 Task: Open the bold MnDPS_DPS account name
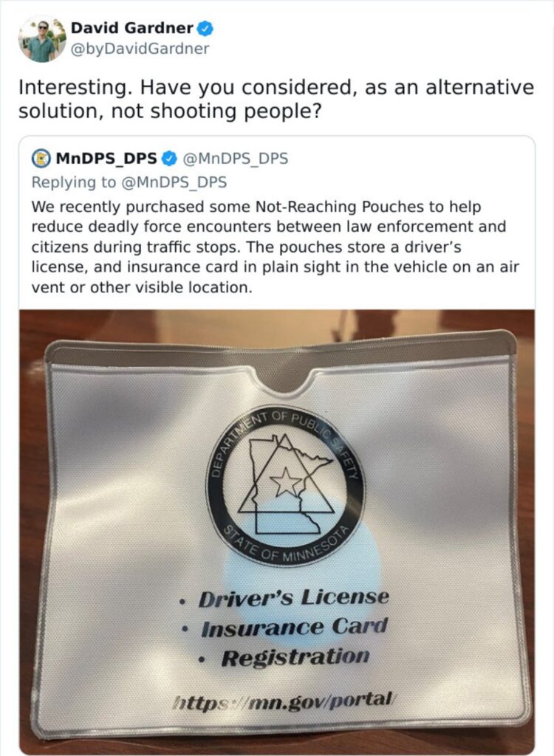pyautogui.click(x=106, y=158)
